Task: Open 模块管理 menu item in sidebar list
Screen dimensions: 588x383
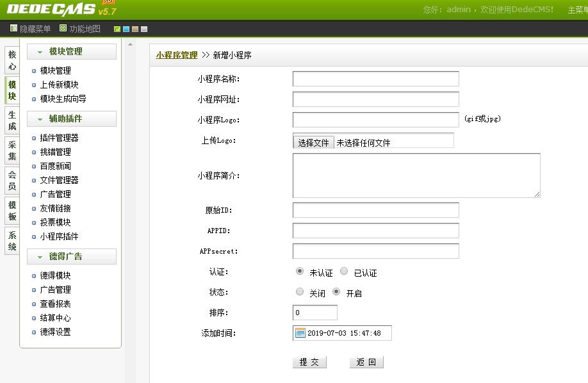Action: pos(56,70)
